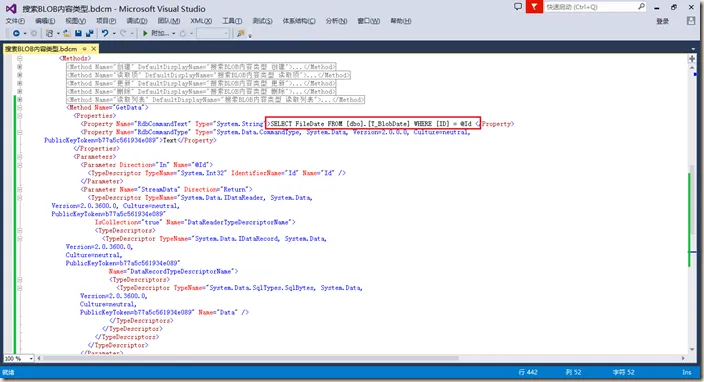Collapse the Properties node outline
The height and width of the screenshot is (382, 704).
(19, 115)
